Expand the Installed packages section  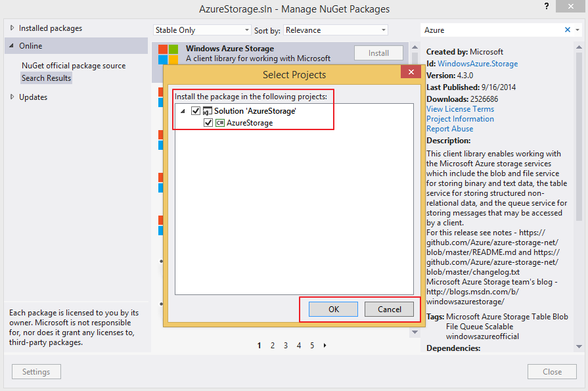coord(11,28)
